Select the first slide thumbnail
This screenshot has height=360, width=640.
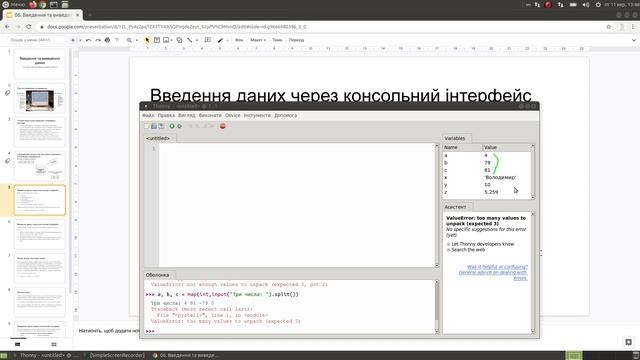pyautogui.click(x=40, y=64)
